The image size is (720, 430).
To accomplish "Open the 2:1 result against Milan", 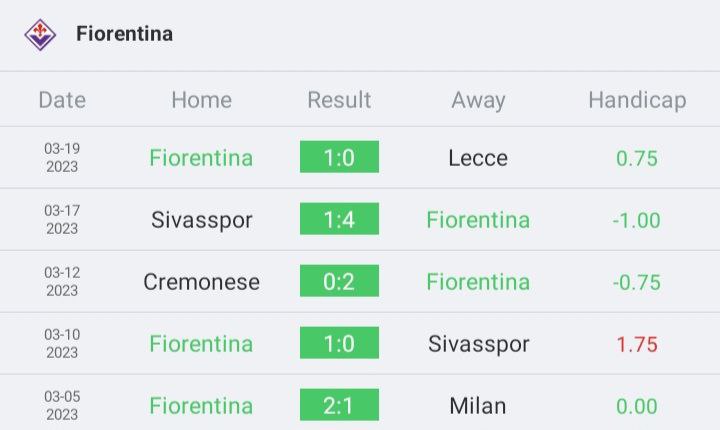I will pos(339,405).
